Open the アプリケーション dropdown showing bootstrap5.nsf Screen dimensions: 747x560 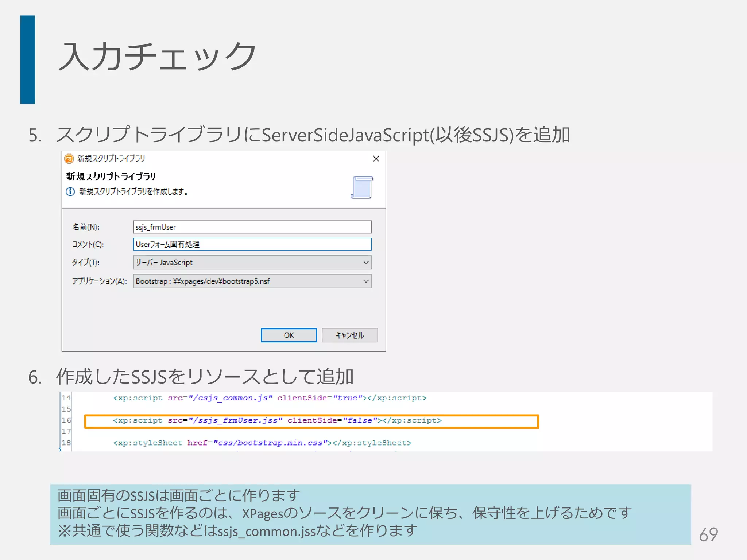click(252, 281)
